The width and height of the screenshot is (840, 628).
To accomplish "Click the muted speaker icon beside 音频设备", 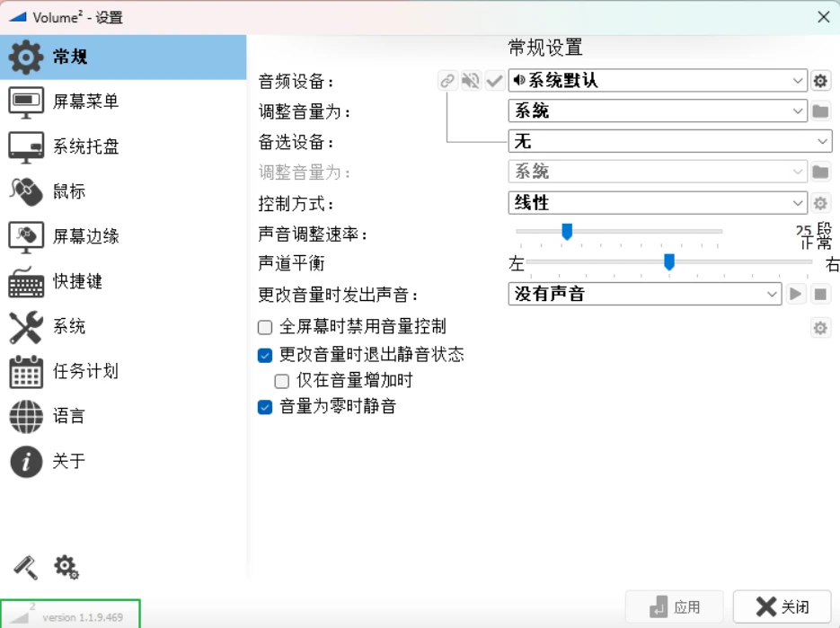I will (471, 81).
